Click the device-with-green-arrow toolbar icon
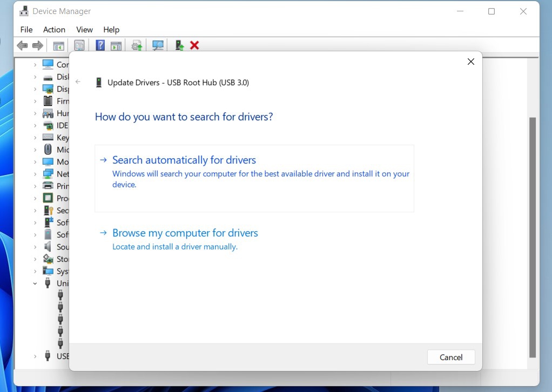This screenshot has height=392, width=552. click(x=179, y=45)
